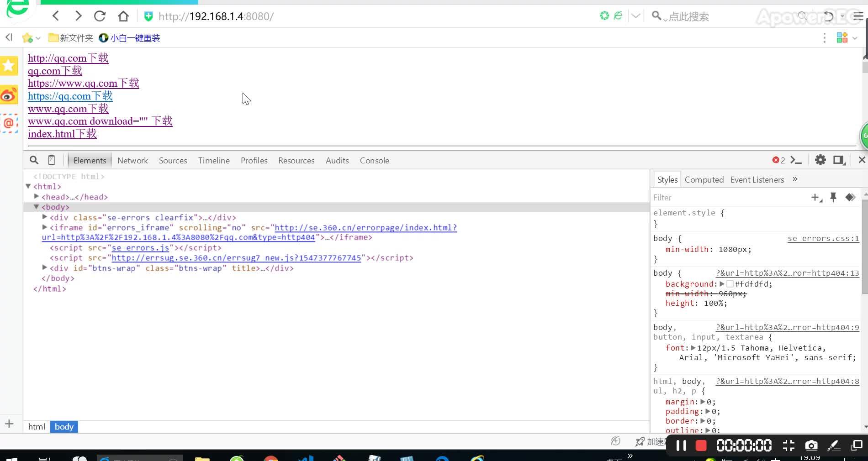868x461 pixels.
Task: Open the Timeline tab
Action: coord(214,160)
